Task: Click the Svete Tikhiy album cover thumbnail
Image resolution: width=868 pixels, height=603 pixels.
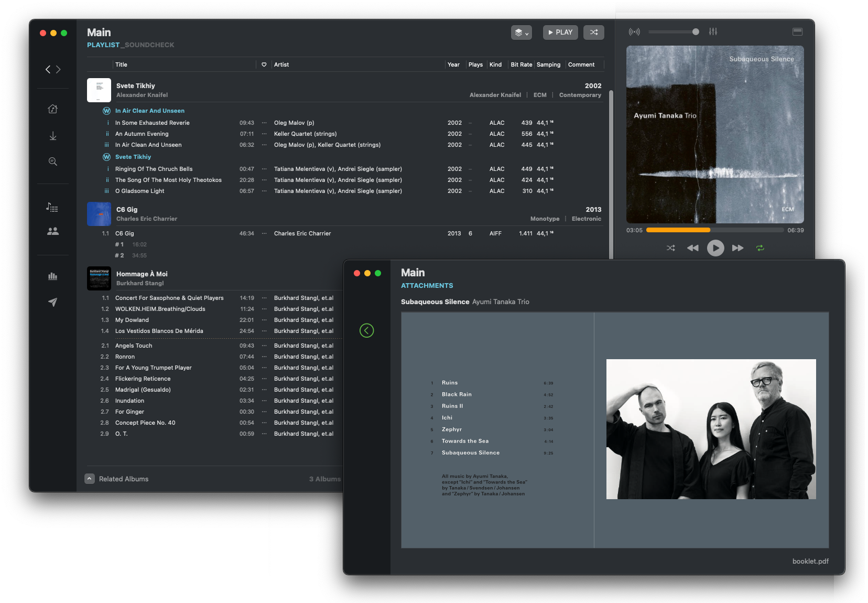Action: (99, 90)
